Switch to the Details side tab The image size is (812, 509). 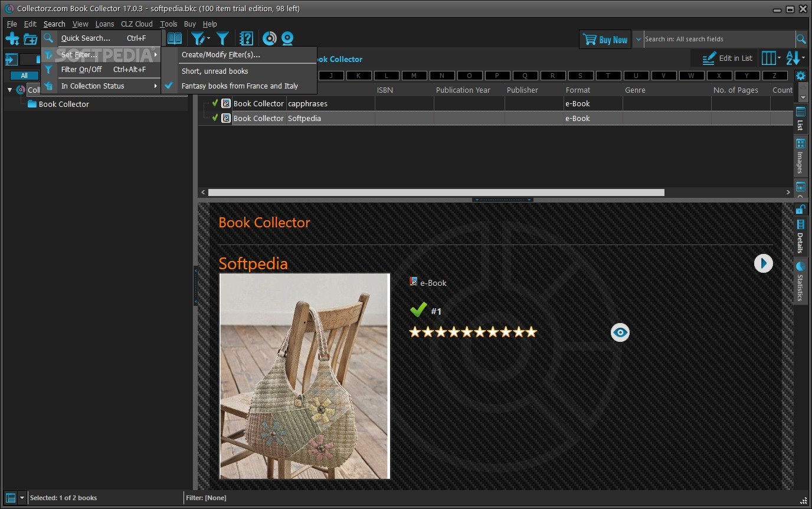[x=800, y=236]
